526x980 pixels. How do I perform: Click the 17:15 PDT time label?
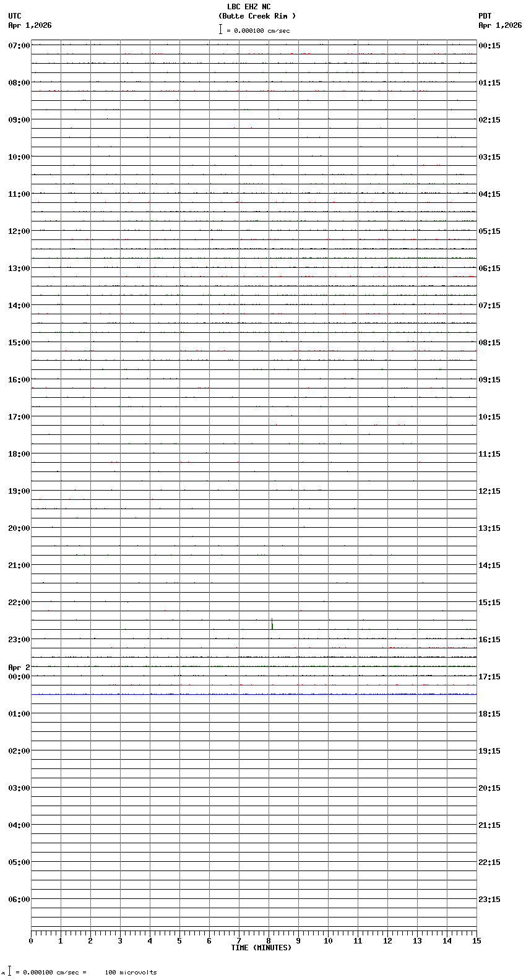(489, 677)
